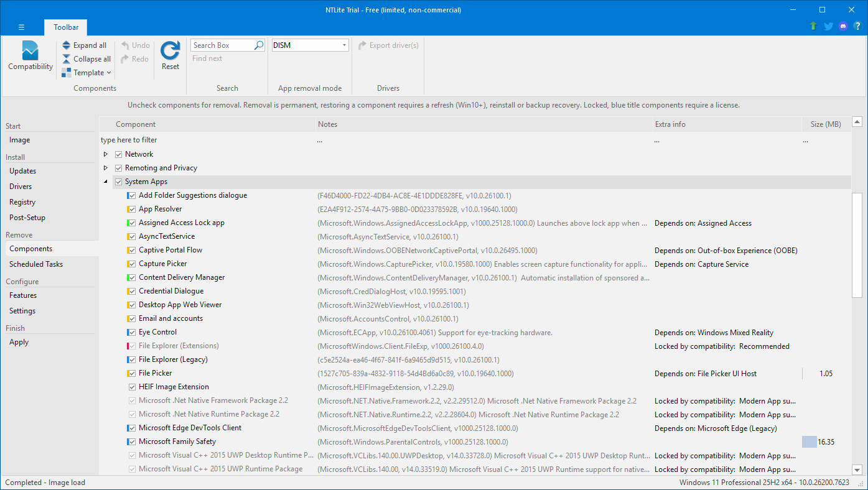Viewport: 868px width, 490px height.
Task: Open the Template dropdown
Action: pyautogui.click(x=86, y=73)
